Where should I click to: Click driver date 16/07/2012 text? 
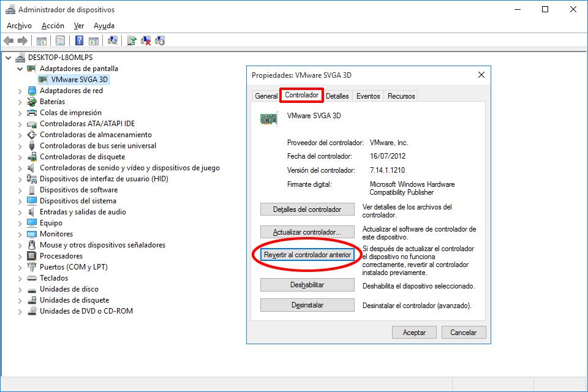click(388, 156)
